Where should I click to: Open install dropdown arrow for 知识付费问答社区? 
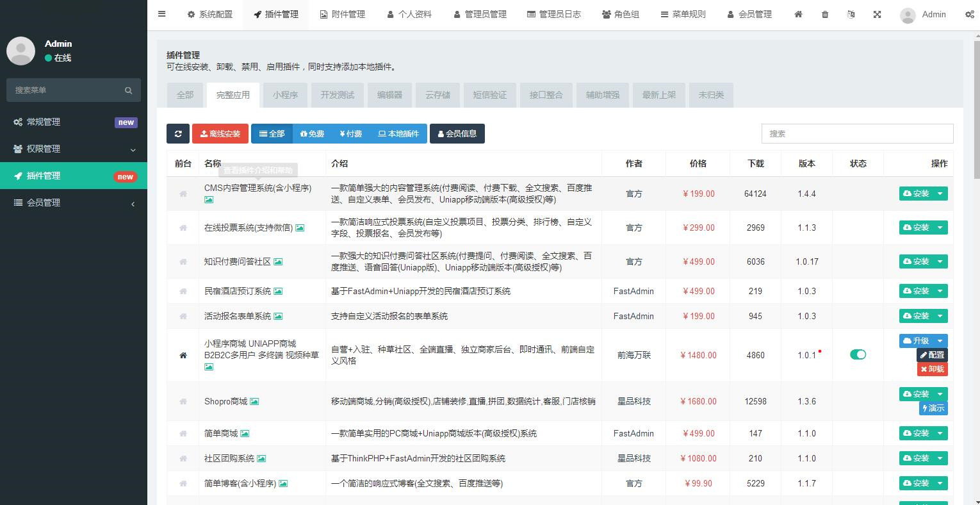[x=940, y=261]
